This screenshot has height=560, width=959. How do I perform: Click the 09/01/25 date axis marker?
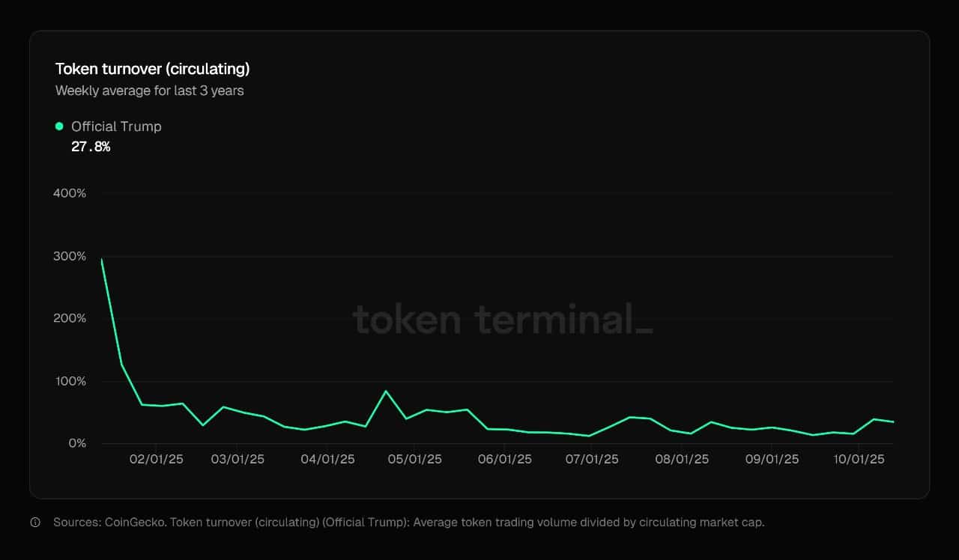point(771,459)
